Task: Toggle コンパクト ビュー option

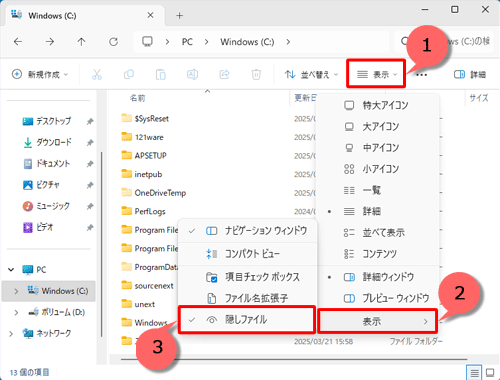Action: [248, 254]
